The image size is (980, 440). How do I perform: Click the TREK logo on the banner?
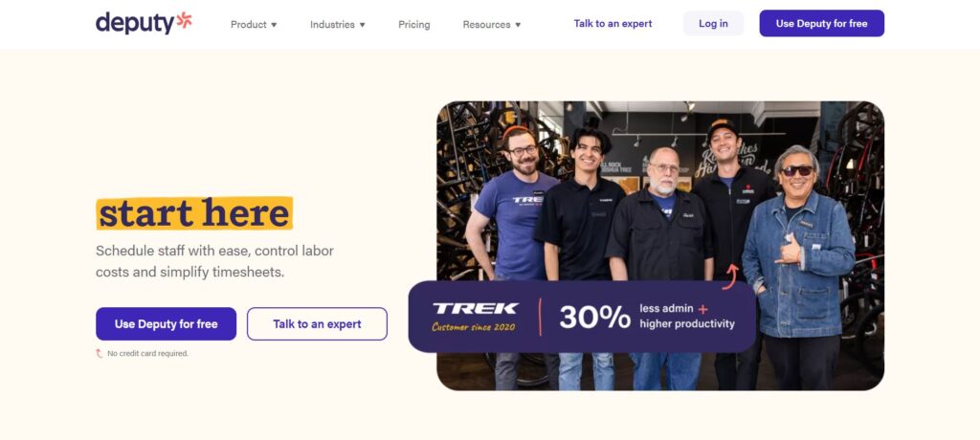tap(475, 308)
